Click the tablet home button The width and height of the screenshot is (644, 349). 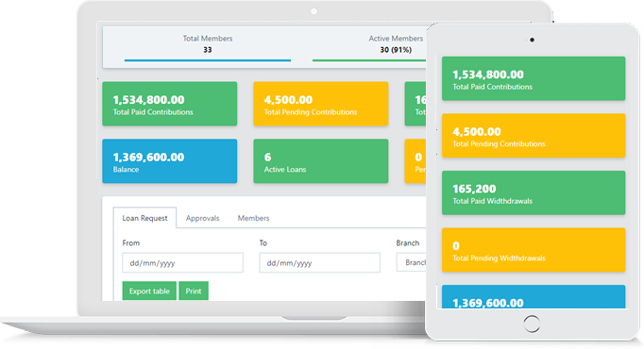532,324
